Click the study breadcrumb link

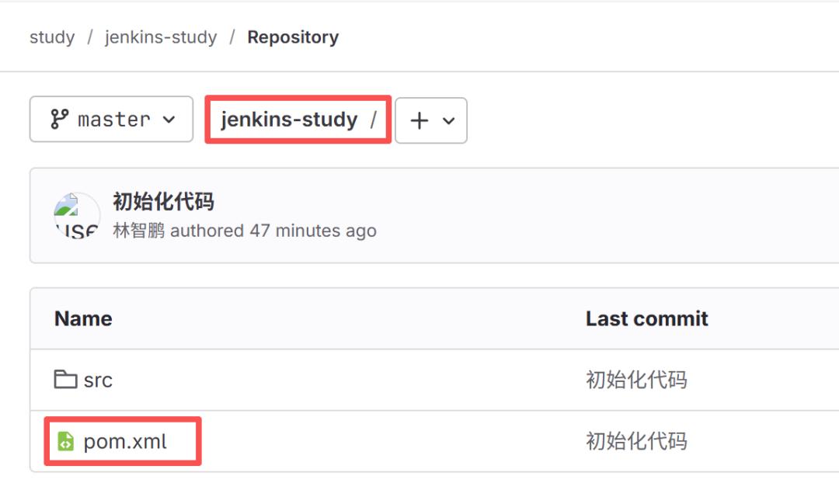point(51,36)
